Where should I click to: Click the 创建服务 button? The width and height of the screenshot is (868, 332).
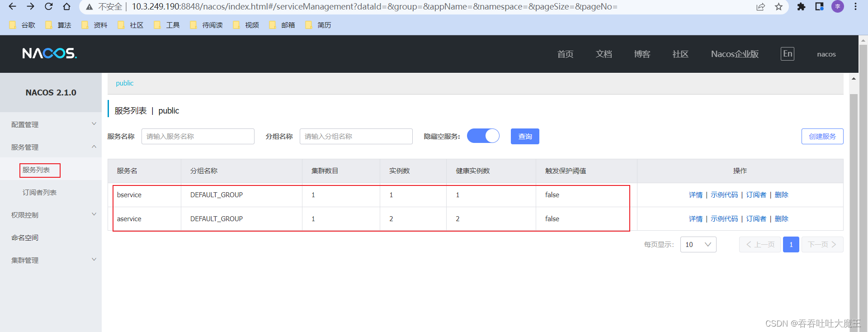click(x=822, y=136)
